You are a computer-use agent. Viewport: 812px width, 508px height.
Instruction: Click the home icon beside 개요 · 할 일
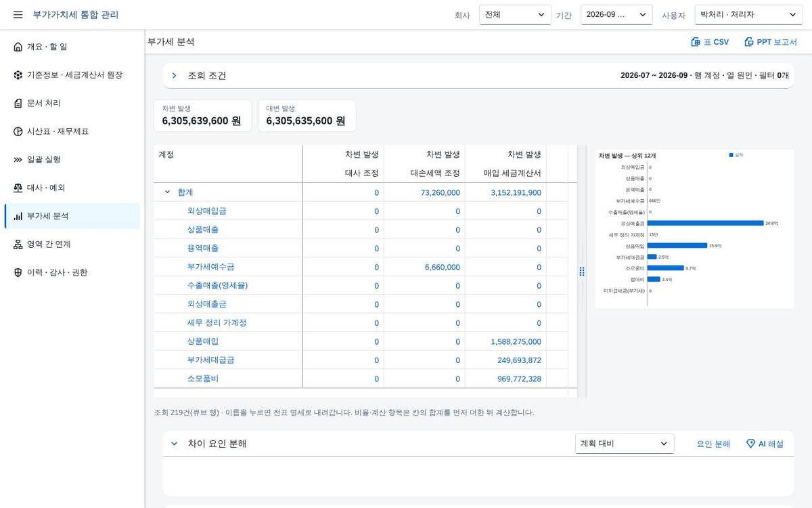click(x=18, y=47)
